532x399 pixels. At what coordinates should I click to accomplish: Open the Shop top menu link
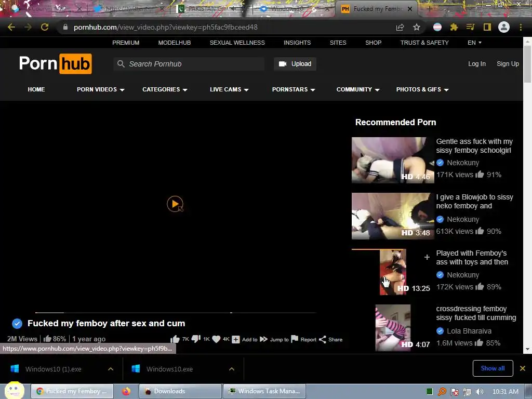pos(373,43)
